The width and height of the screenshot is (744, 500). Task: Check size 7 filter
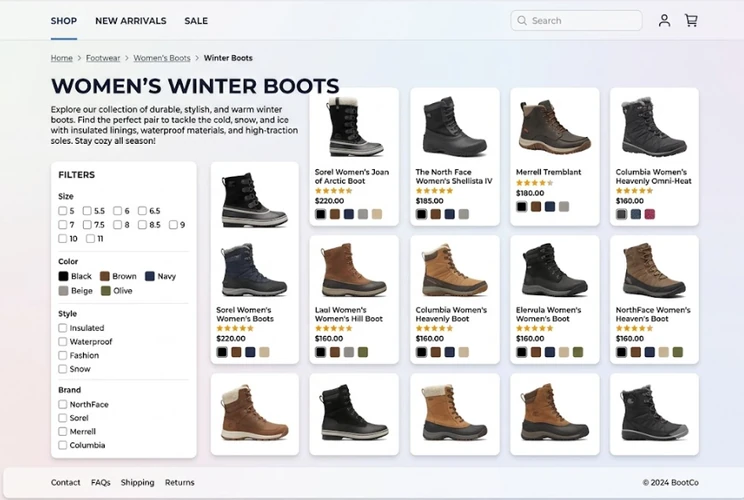[63, 224]
